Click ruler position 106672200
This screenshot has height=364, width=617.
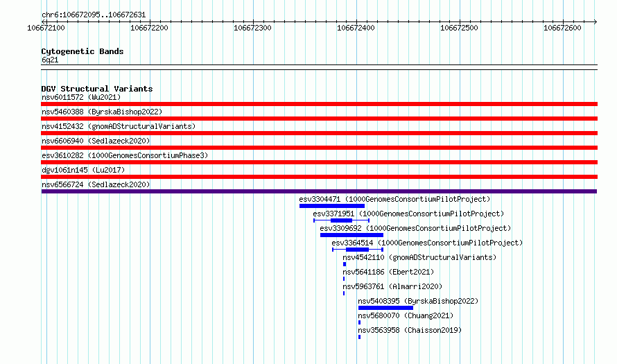[x=150, y=28]
